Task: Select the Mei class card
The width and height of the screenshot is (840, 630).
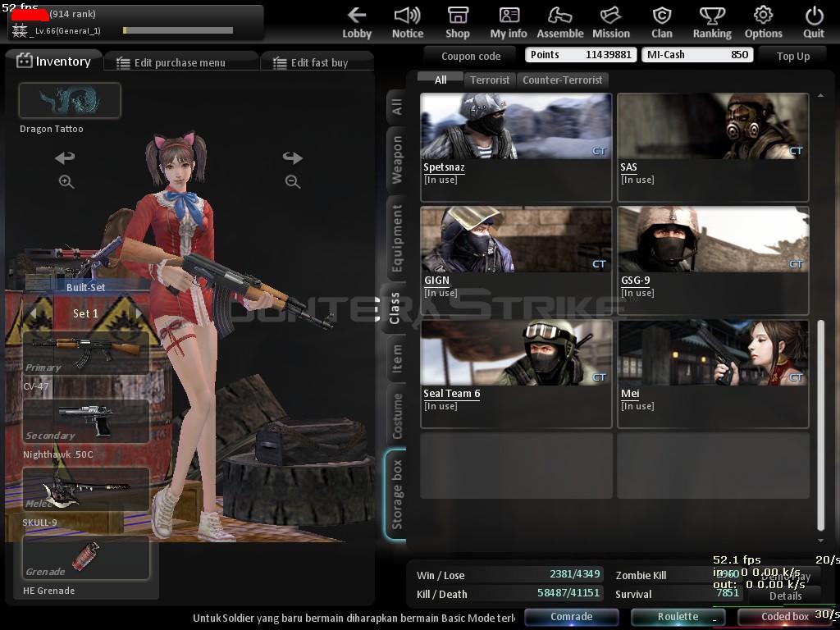Action: click(x=713, y=373)
